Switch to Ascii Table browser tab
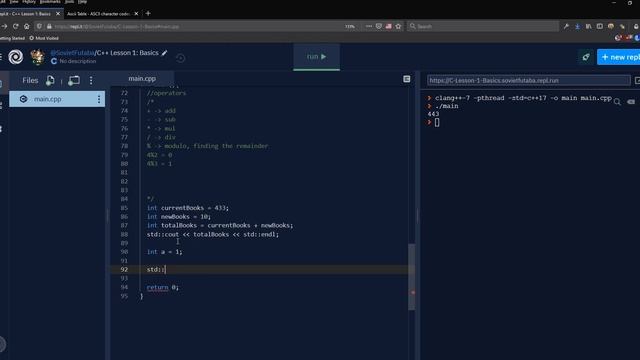This screenshot has width=640, height=360. [98, 13]
